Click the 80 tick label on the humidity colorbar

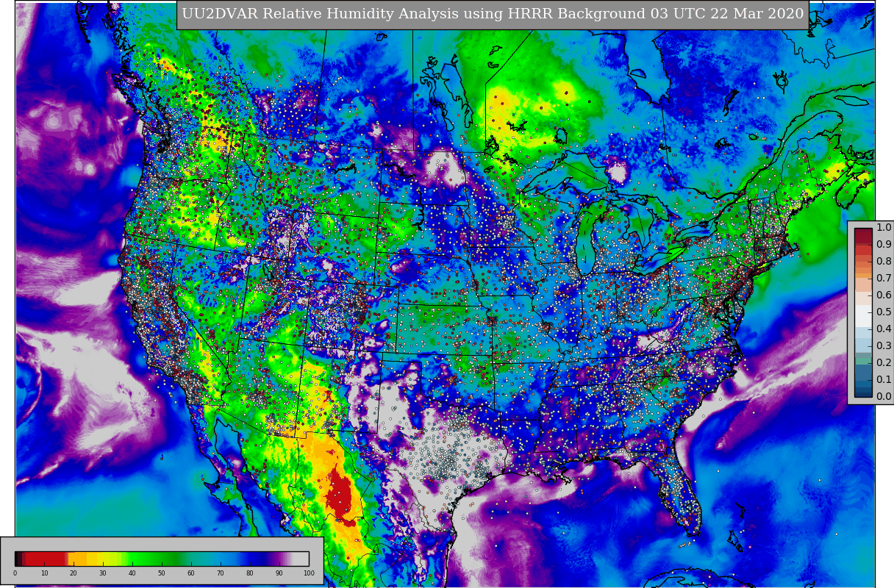click(x=249, y=573)
